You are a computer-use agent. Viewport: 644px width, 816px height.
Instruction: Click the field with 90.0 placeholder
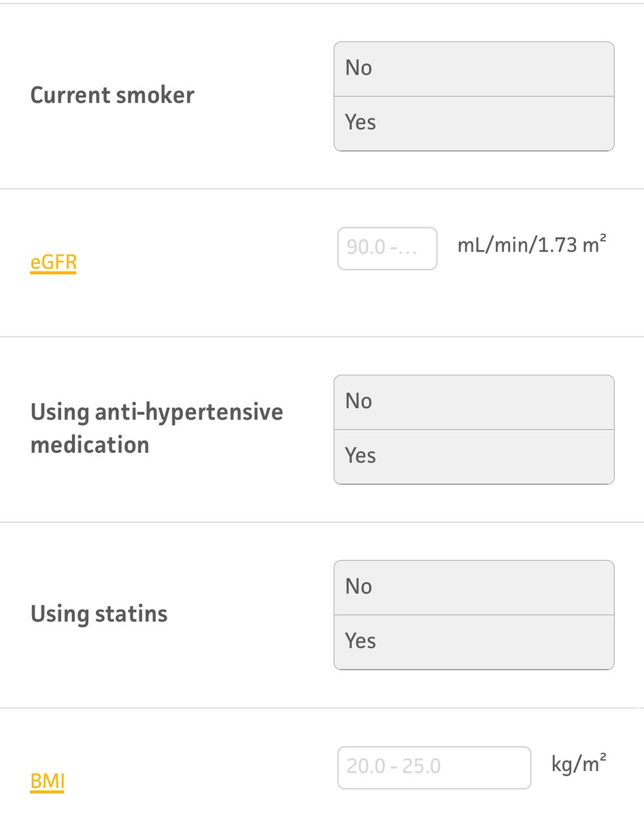(x=387, y=248)
